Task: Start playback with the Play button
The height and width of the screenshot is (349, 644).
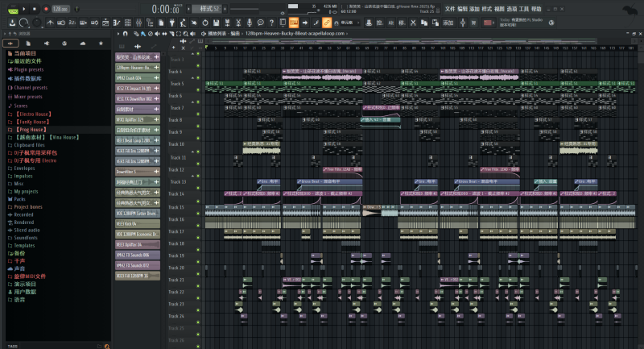Action: (24, 9)
